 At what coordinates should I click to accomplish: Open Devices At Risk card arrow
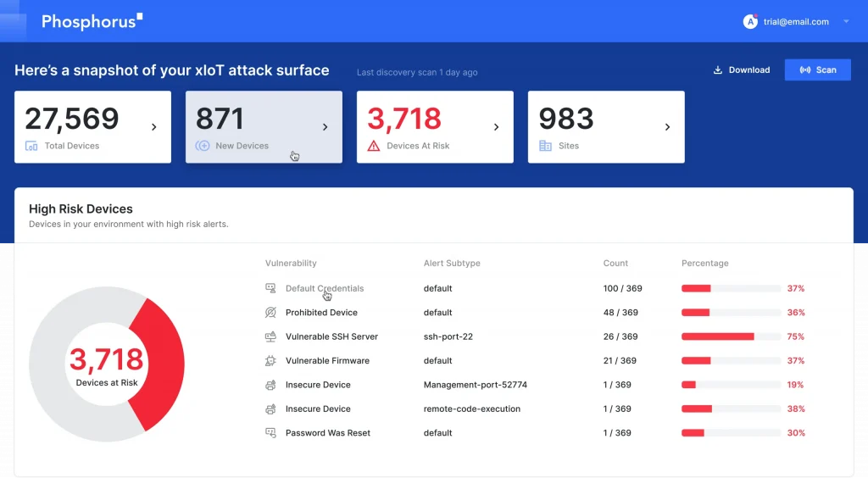496,127
